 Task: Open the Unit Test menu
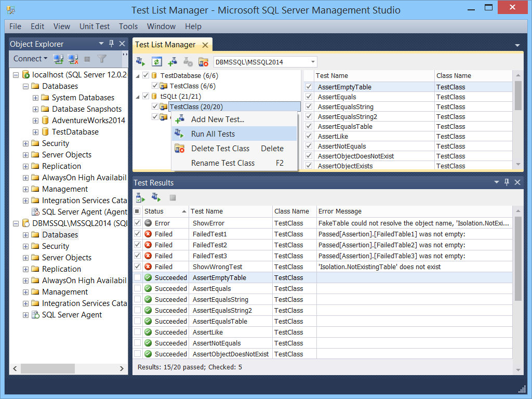pos(95,26)
